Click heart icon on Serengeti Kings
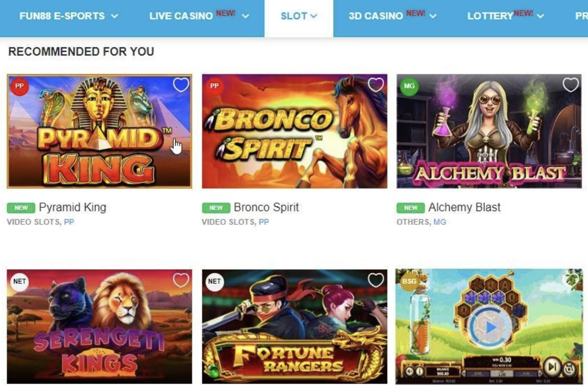 (x=181, y=280)
